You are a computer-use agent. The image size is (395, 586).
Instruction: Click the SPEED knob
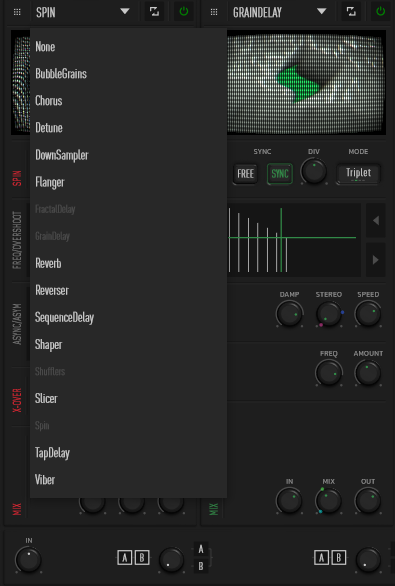click(368, 314)
